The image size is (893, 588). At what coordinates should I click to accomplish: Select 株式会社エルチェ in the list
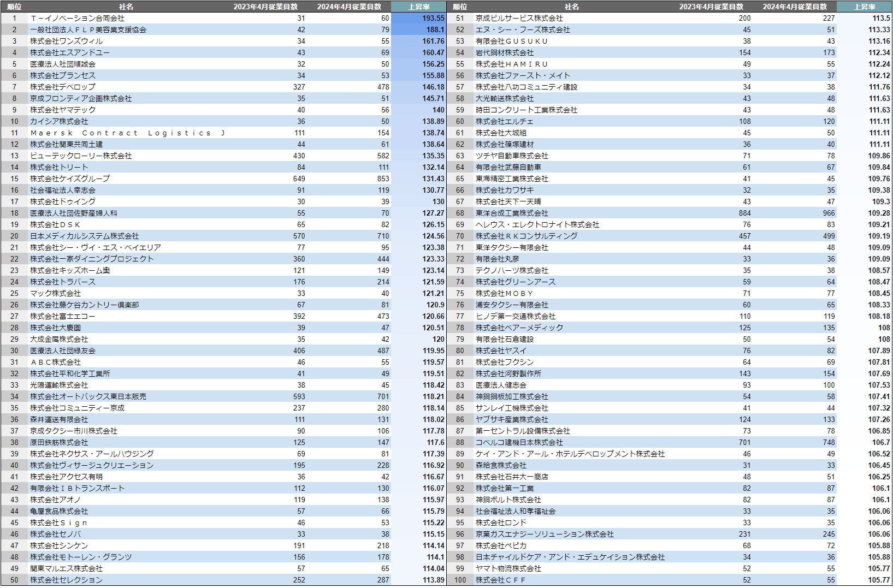click(505, 121)
